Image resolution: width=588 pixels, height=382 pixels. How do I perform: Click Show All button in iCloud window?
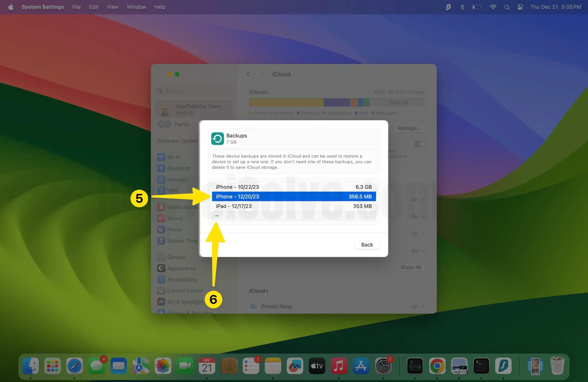coord(411,267)
